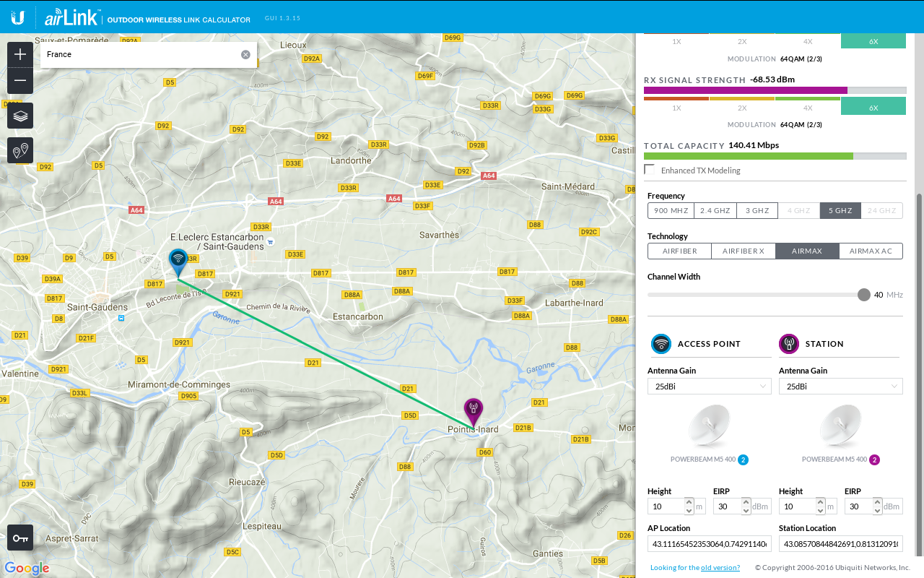Click the green link line on map
Image resolution: width=924 pixels, height=578 pixels.
coord(325,353)
